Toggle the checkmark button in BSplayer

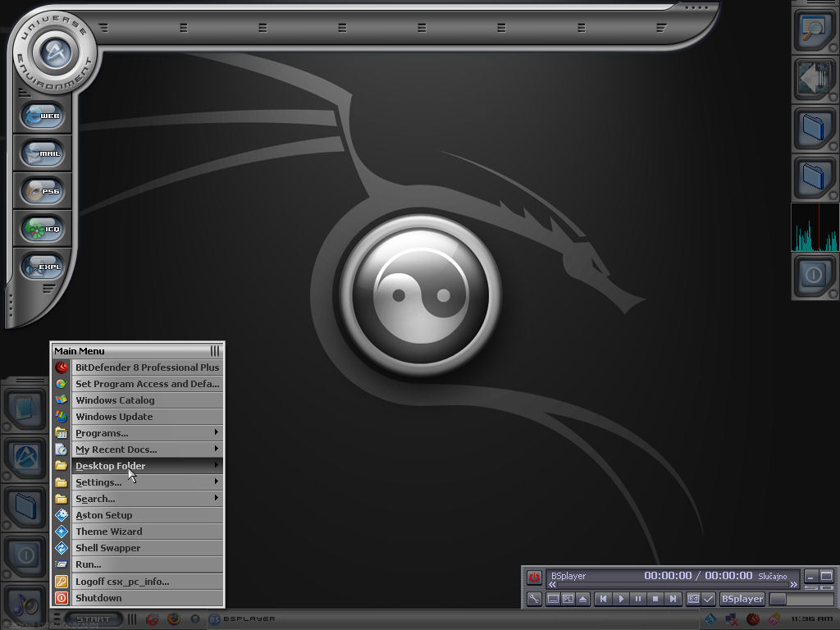click(709, 599)
